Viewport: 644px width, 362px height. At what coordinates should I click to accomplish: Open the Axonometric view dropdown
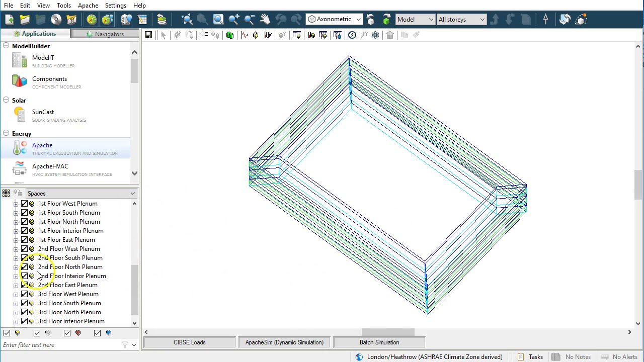[334, 20]
